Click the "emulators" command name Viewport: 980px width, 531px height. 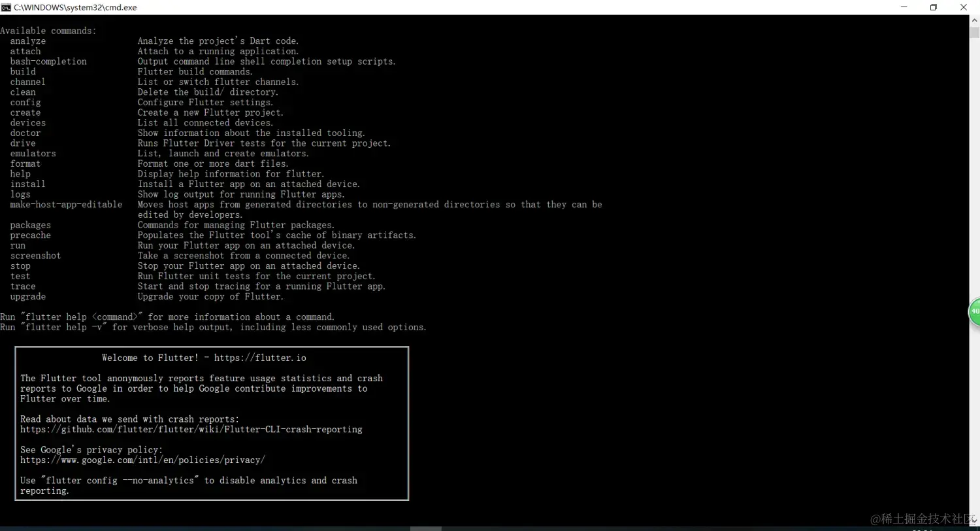click(x=33, y=154)
